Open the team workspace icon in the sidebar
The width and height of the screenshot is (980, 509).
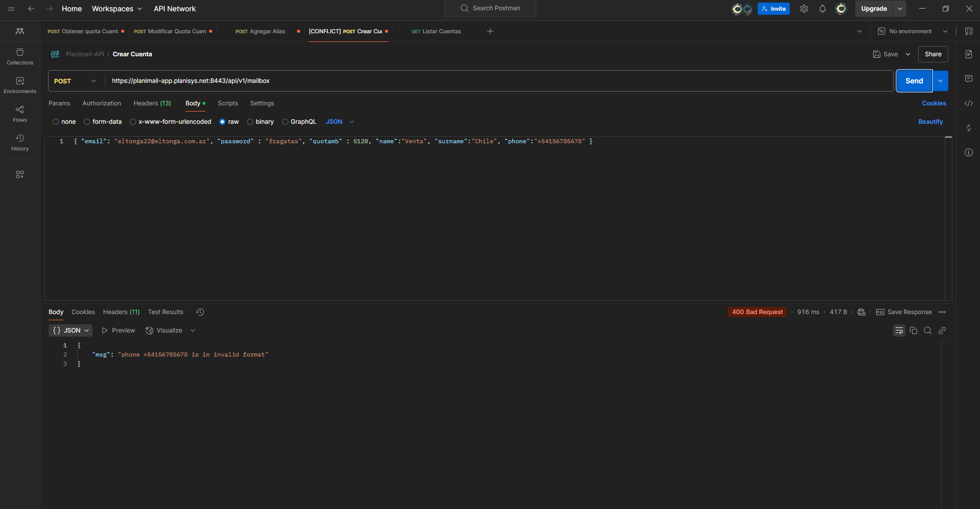pyautogui.click(x=20, y=31)
